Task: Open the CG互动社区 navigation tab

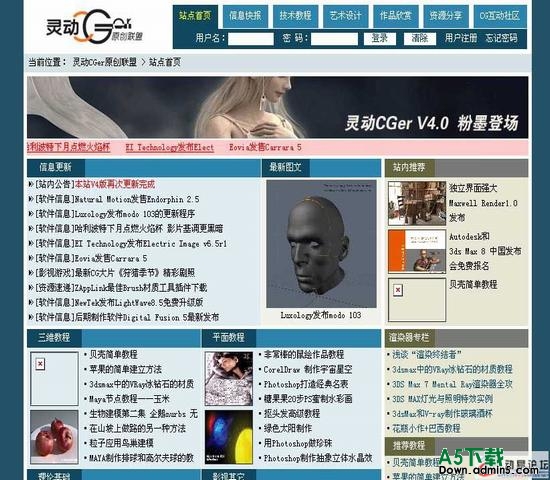Action: click(x=500, y=16)
